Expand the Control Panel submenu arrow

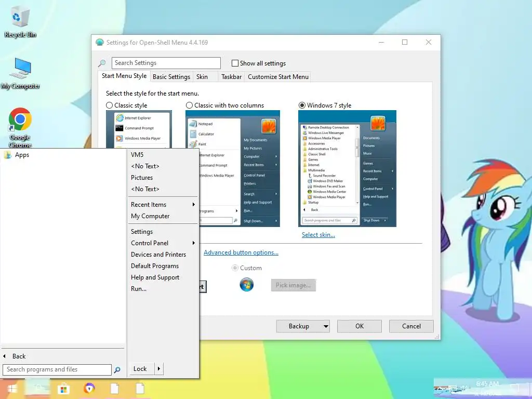point(193,243)
